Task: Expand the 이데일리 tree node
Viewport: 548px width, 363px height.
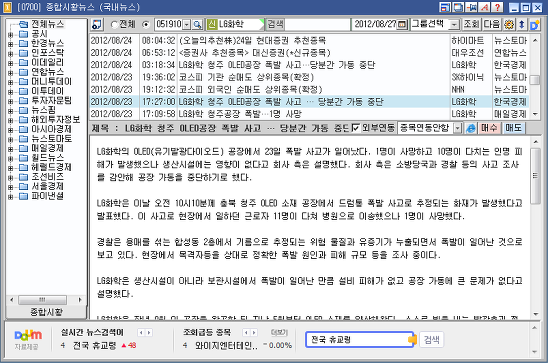Action: pyautogui.click(x=10, y=63)
